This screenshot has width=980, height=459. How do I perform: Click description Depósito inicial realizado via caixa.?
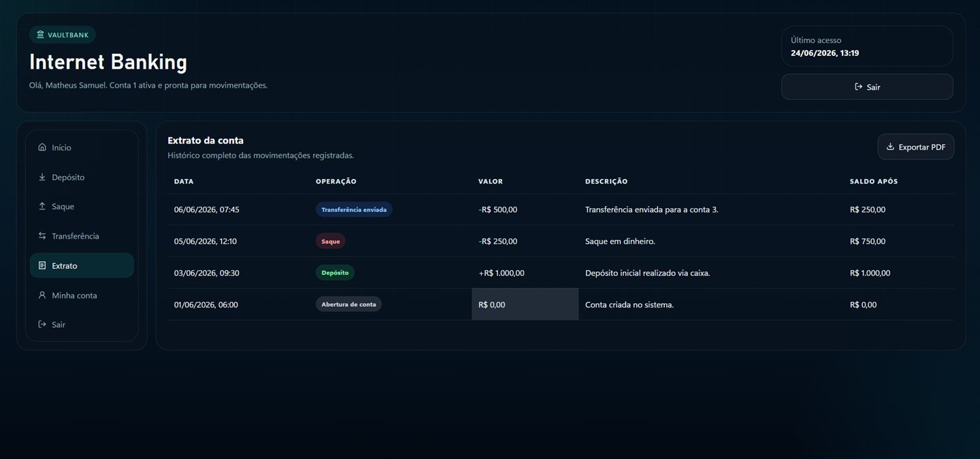(648, 273)
